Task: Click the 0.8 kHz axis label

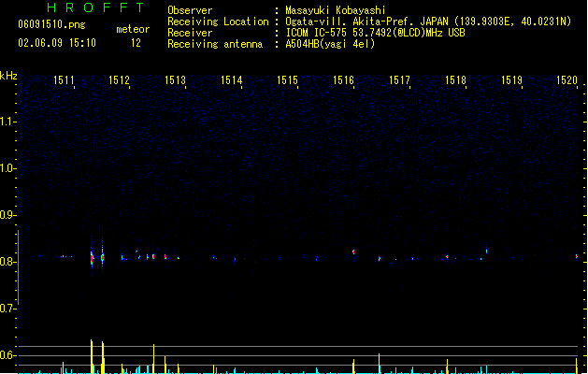Action: click(x=7, y=262)
